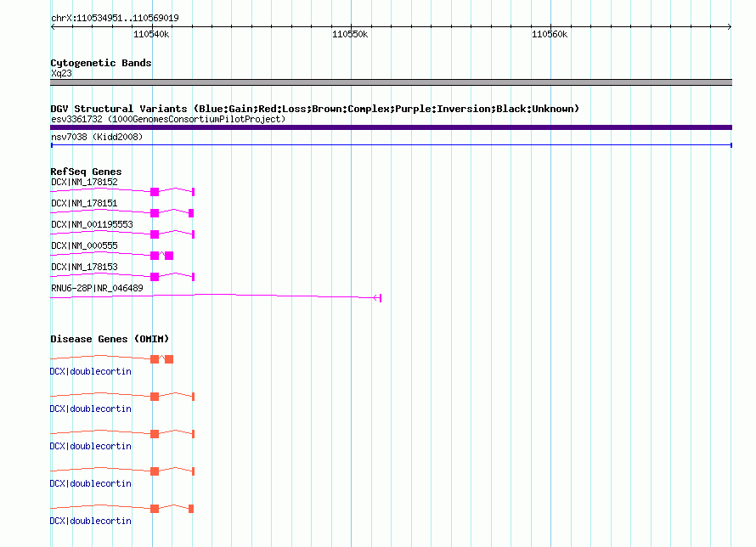Open the DCX|NM_178153 transcript label
The width and height of the screenshot is (756, 547).
(84, 267)
